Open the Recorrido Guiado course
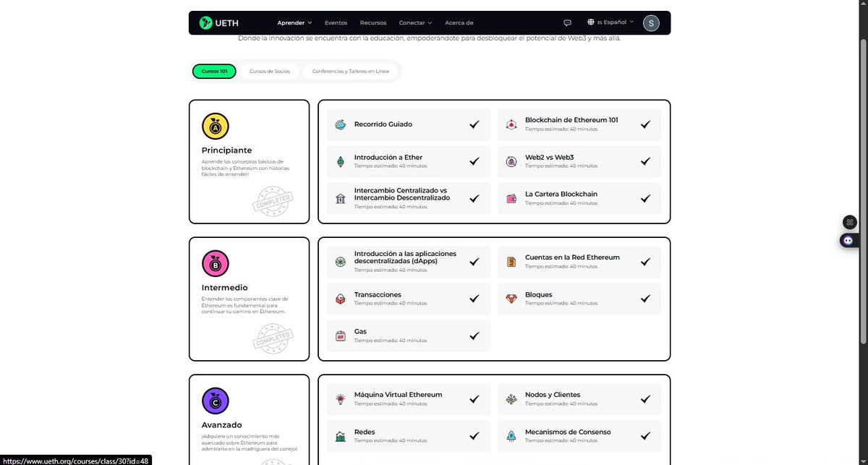The width and height of the screenshot is (868, 465). click(409, 124)
